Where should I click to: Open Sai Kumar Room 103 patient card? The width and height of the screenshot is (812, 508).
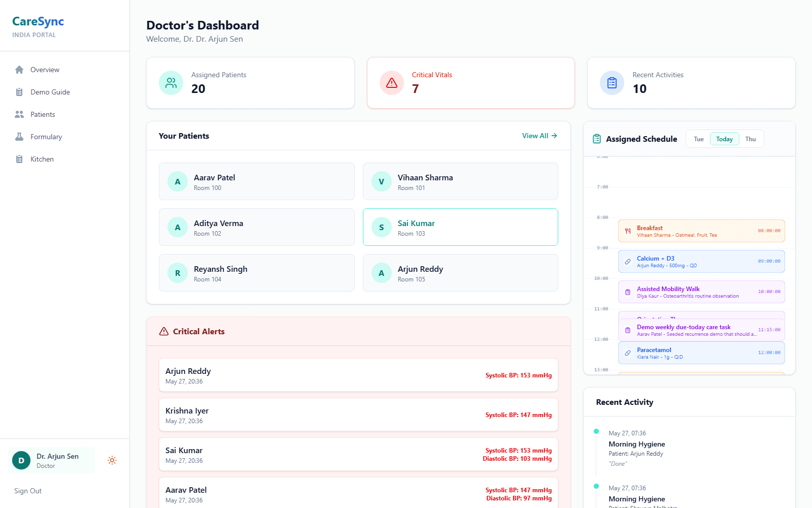tap(460, 227)
